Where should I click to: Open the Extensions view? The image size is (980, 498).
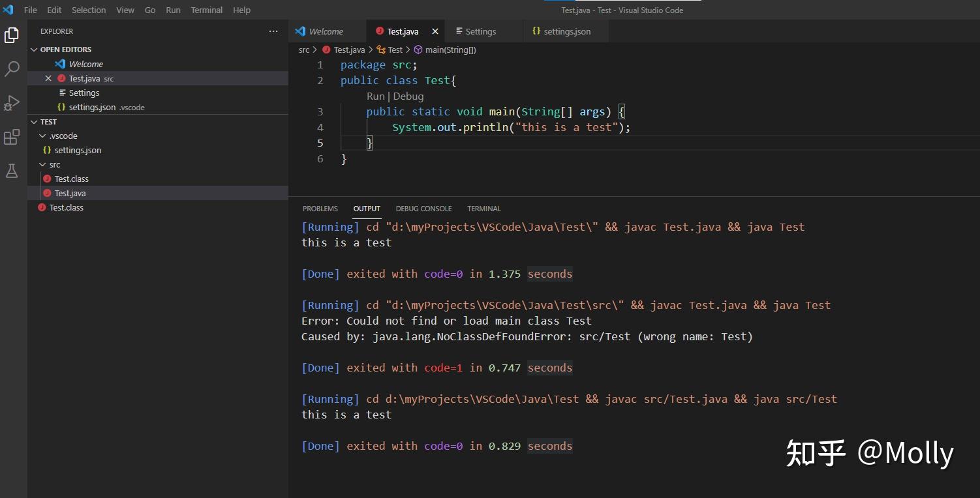coord(12,137)
